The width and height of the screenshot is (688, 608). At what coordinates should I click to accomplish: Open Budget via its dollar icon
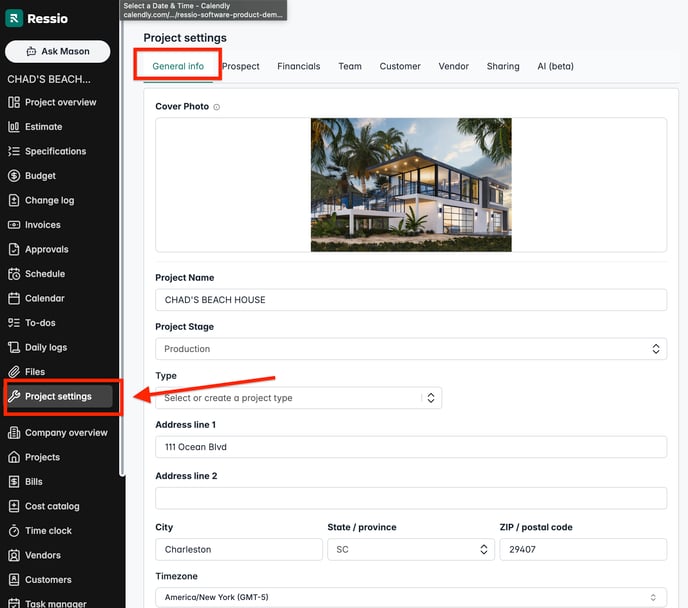[14, 176]
